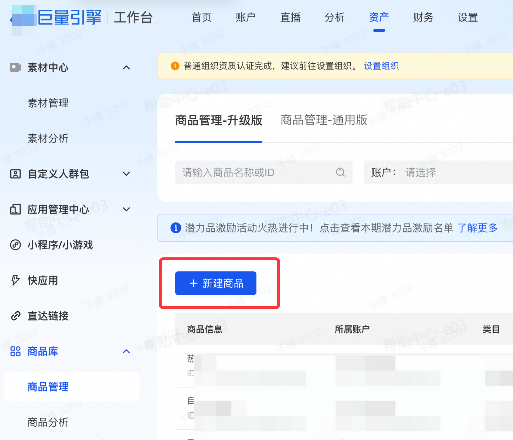Open the 设置 top menu
The image size is (513, 440).
(x=468, y=17)
